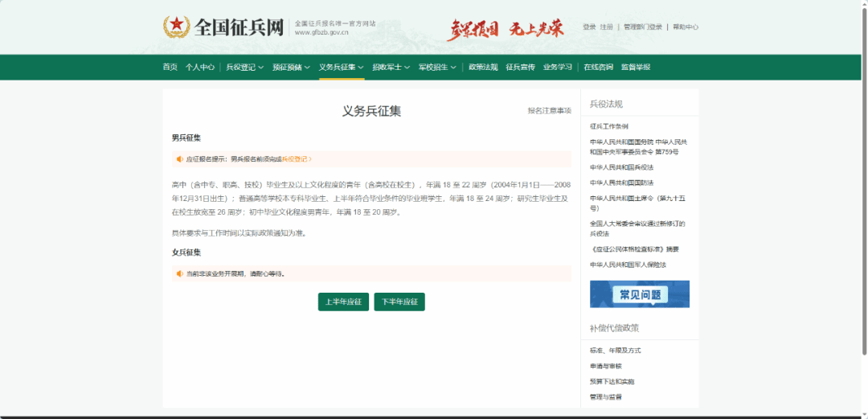
Task: Open the 常见问题 banner image
Action: [639, 294]
